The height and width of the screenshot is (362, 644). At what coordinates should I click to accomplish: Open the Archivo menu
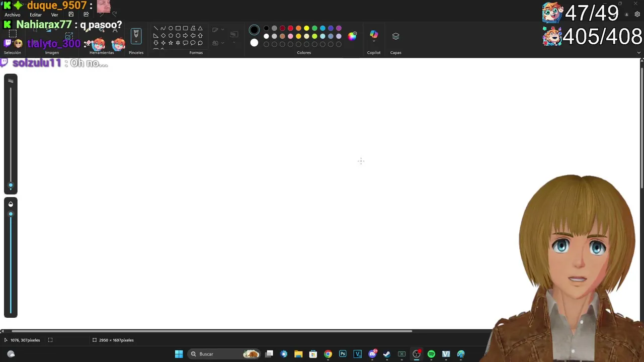(x=13, y=15)
